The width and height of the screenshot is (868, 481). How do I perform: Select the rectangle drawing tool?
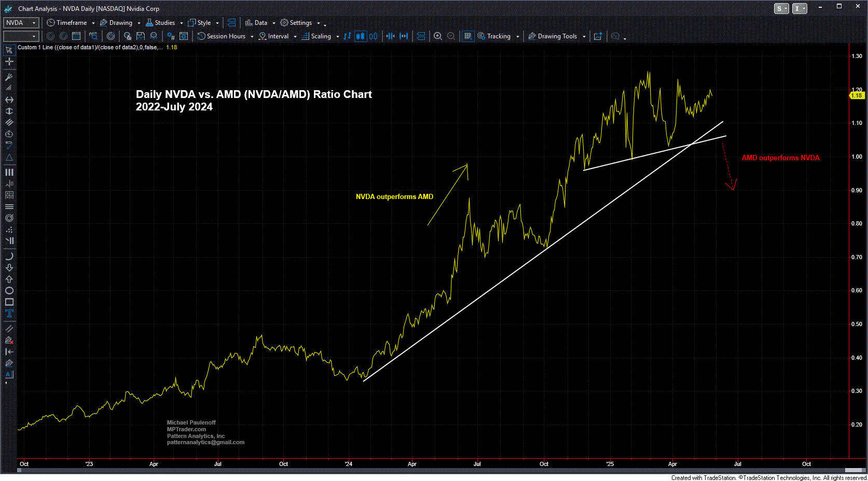(9, 302)
